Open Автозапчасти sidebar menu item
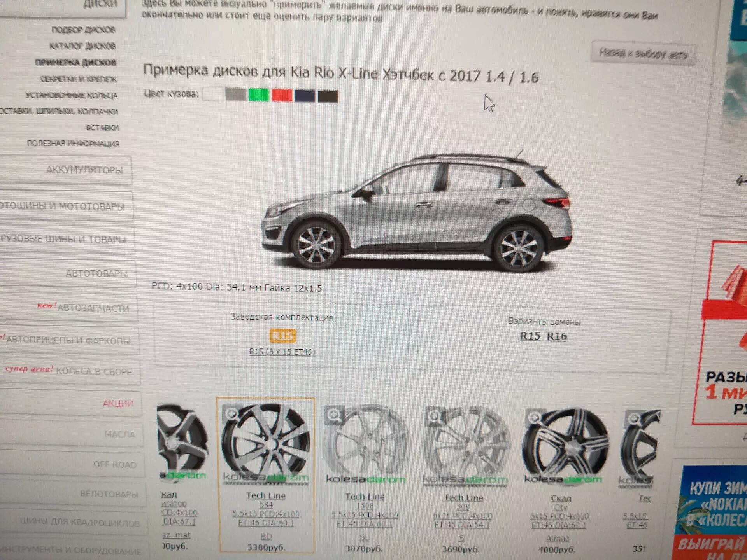This screenshot has height=560, width=747. pyautogui.click(x=93, y=308)
